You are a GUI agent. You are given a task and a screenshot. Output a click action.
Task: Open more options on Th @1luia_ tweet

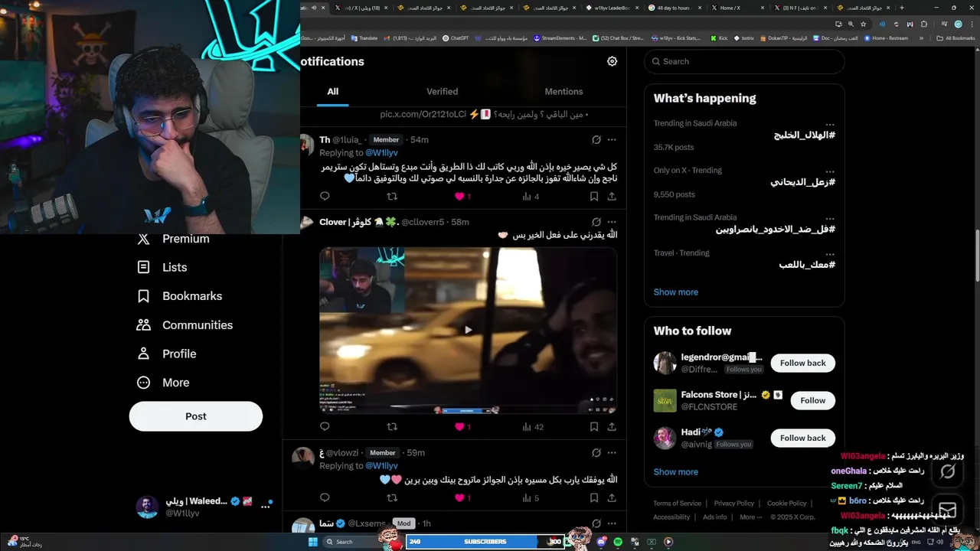coord(612,140)
